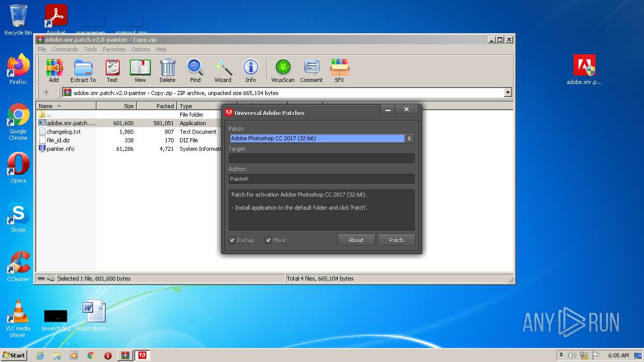This screenshot has width=644, height=362.
Task: Open the Firefox desktop shortcut
Action: 18,69
